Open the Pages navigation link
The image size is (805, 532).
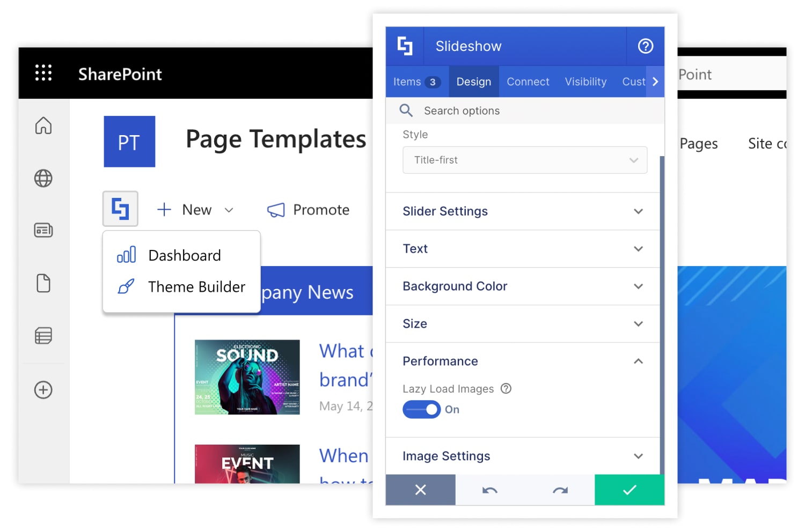698,144
